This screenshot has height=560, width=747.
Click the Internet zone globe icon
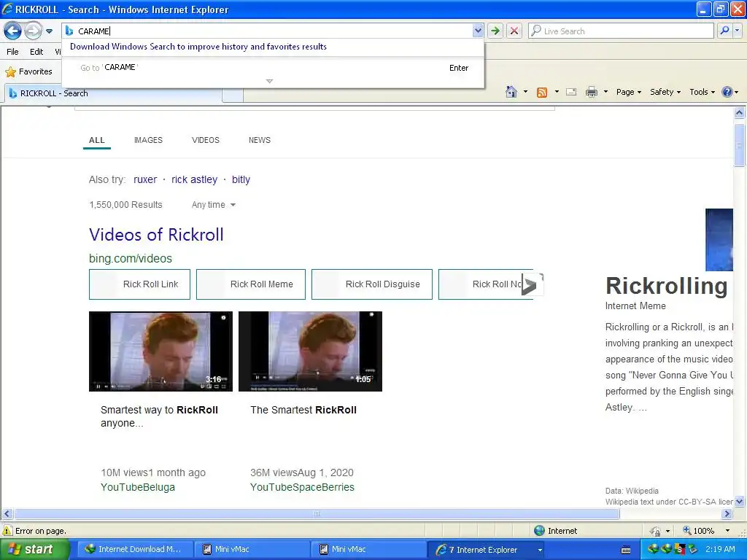539,531
